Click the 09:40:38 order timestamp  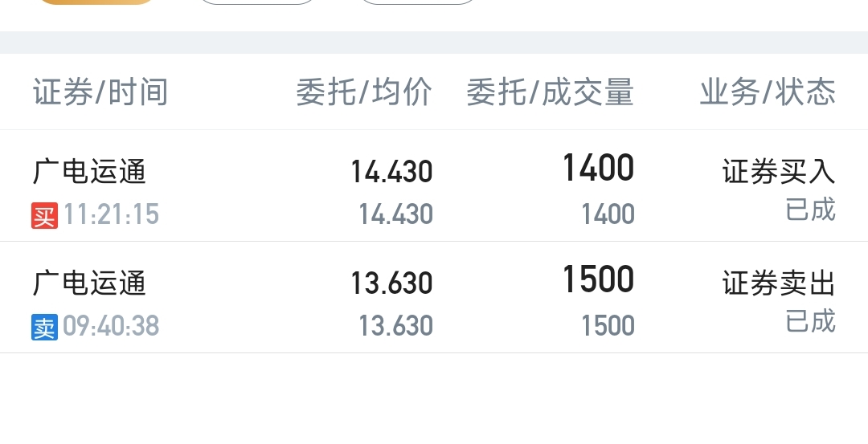[x=111, y=326]
